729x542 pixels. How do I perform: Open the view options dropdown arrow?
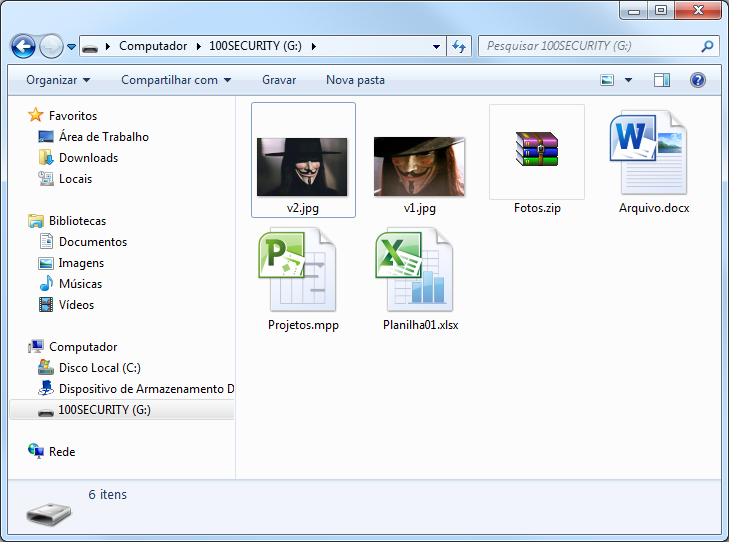pos(628,80)
